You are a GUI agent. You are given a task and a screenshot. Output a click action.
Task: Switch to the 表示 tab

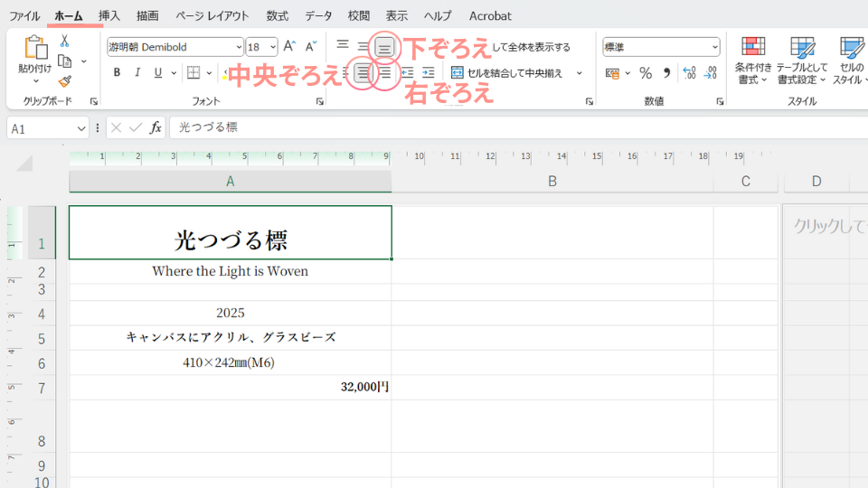(x=396, y=16)
